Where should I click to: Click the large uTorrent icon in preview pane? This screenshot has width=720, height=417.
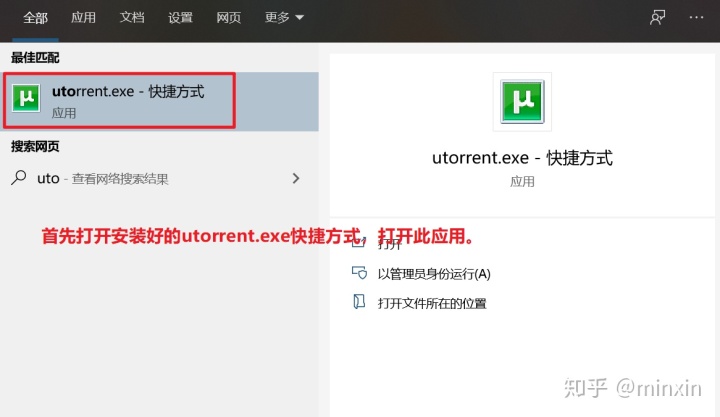coord(522,101)
